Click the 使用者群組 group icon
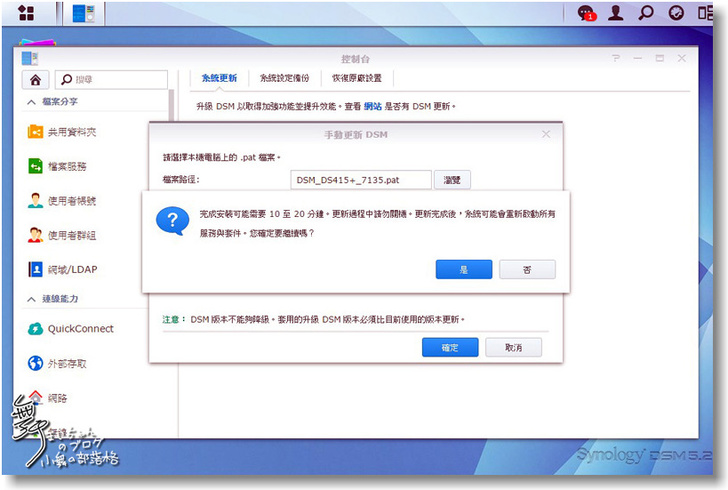Viewport: 728px width, 490px height. [x=35, y=235]
